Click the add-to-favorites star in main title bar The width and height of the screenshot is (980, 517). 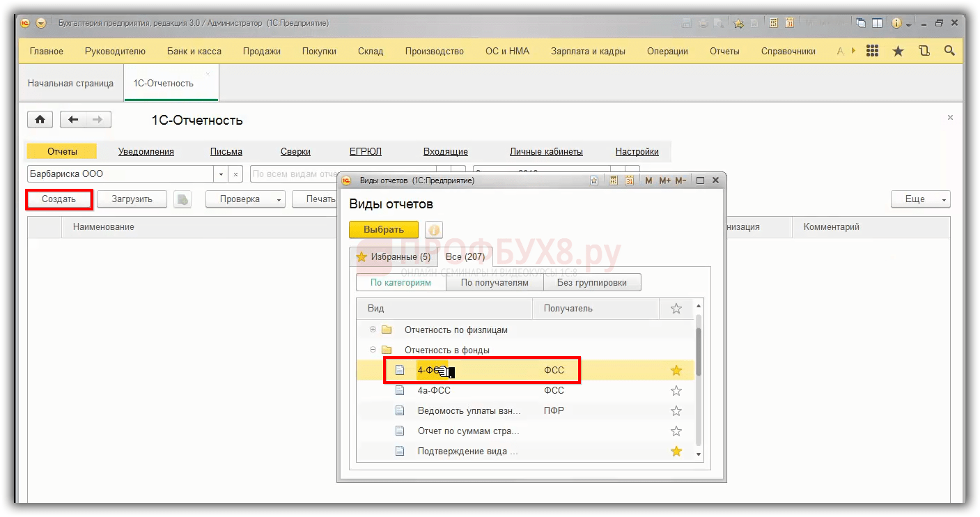[x=739, y=23]
